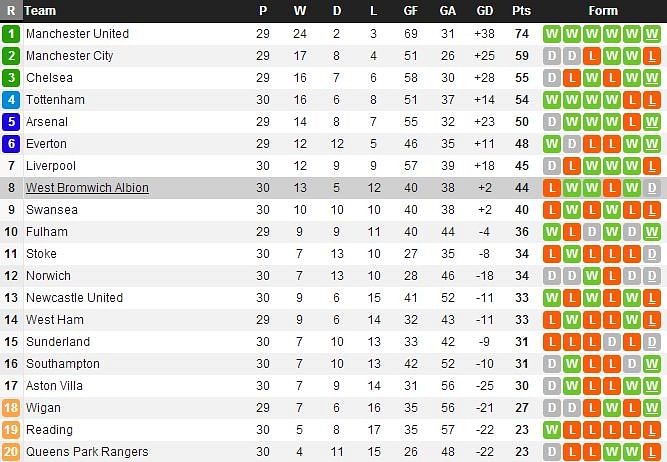Click leftmost form icon in Chelsea row
The height and width of the screenshot is (462, 667).
(x=552, y=78)
